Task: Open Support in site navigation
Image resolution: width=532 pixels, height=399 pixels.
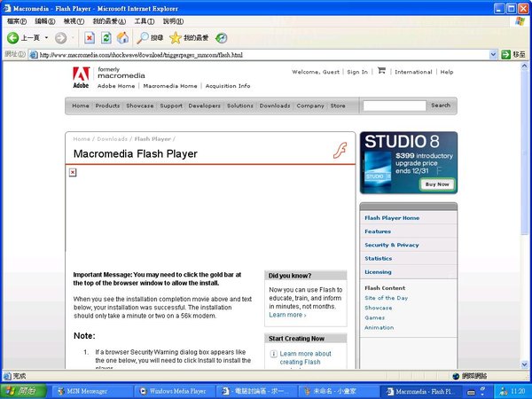Action: (171, 106)
